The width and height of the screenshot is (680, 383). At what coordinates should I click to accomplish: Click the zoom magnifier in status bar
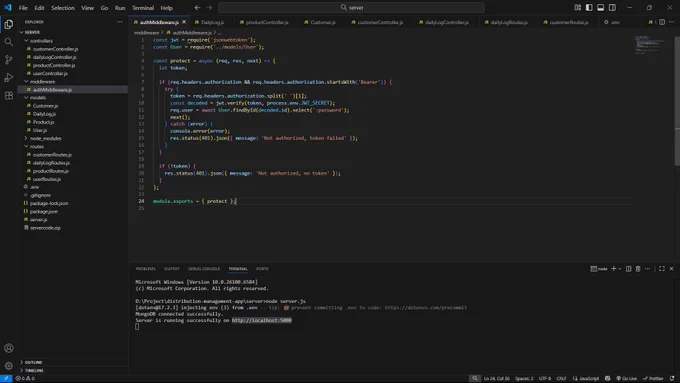[x=475, y=378]
